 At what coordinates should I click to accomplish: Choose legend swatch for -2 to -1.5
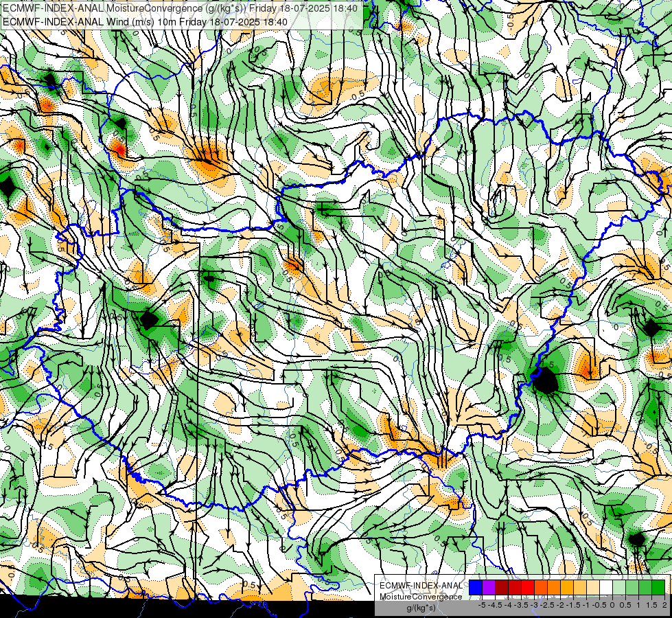click(567, 587)
